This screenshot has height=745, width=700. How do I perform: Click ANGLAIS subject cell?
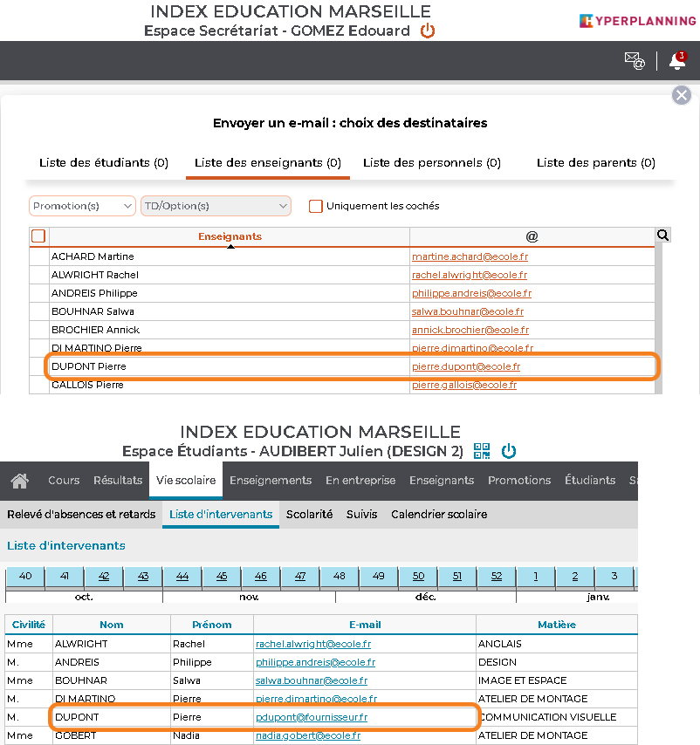point(557,645)
